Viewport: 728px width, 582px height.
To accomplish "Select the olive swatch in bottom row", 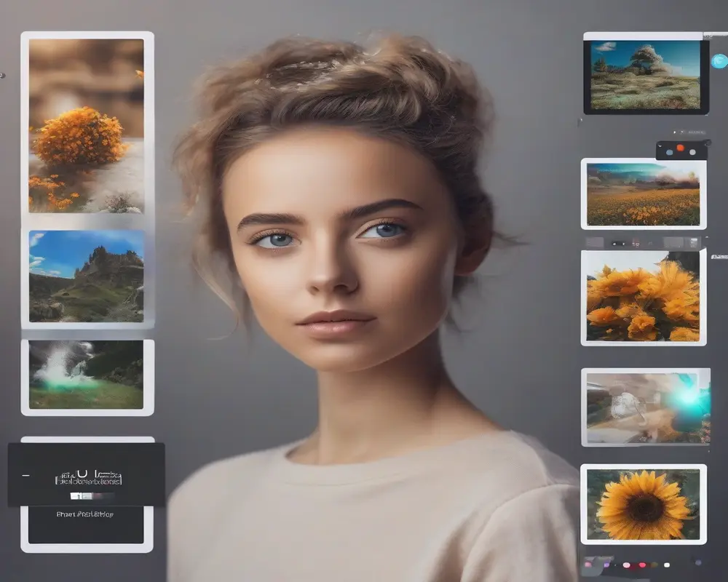I will 654,565.
